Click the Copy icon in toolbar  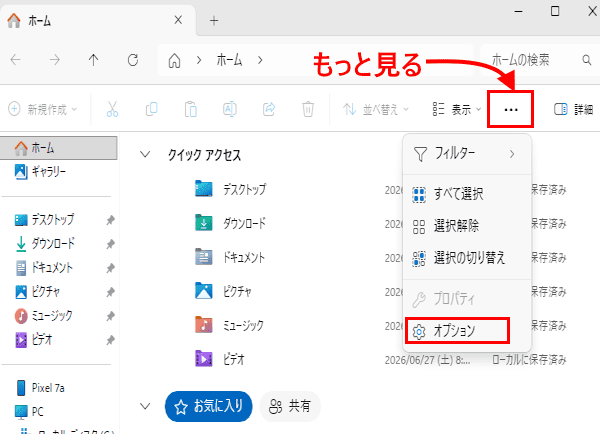152,109
